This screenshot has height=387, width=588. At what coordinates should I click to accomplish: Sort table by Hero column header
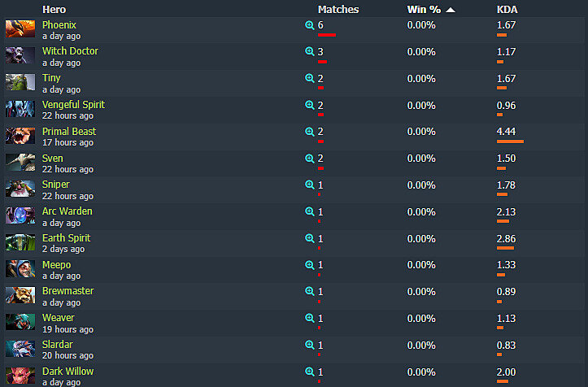[54, 10]
